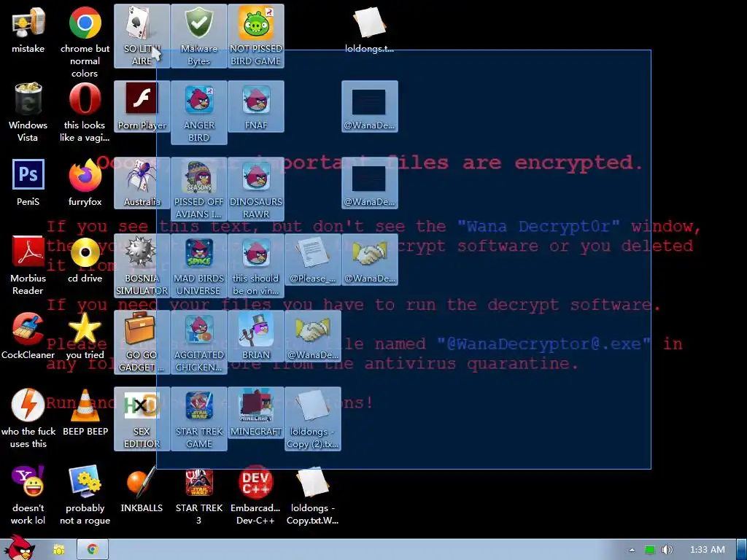Click the 'STAR TREK GAME' icon
The height and width of the screenshot is (560, 747).
(x=199, y=419)
